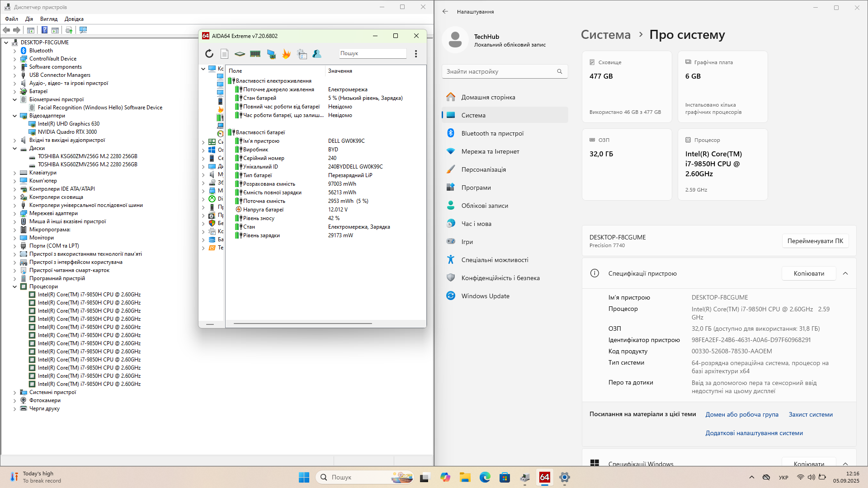Click Система breadcrumb in Settings header

tap(605, 35)
